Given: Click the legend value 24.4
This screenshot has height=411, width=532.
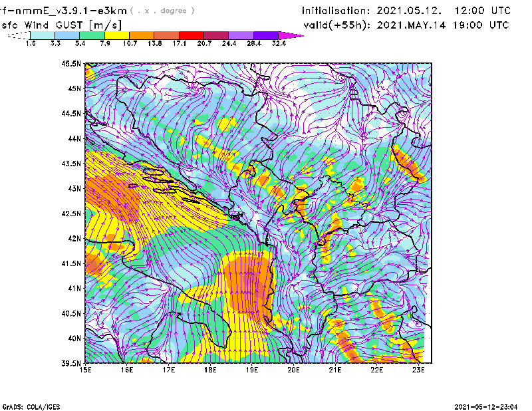Looking at the screenshot, I should pyautogui.click(x=229, y=43).
